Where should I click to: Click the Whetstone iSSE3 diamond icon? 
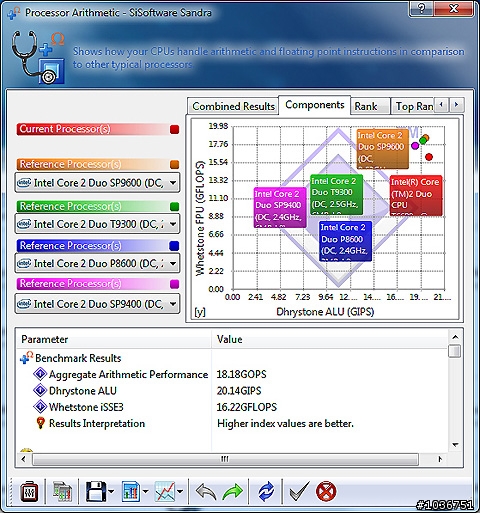click(x=40, y=406)
